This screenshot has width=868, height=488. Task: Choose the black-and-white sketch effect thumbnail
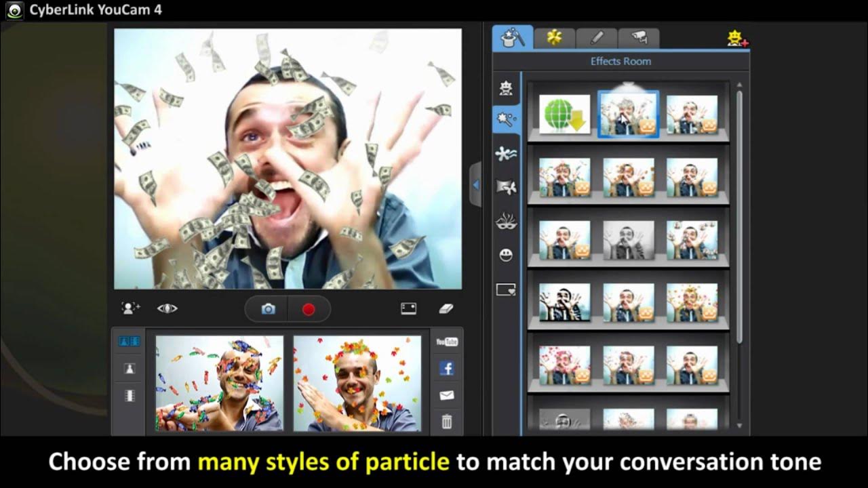[x=564, y=302]
